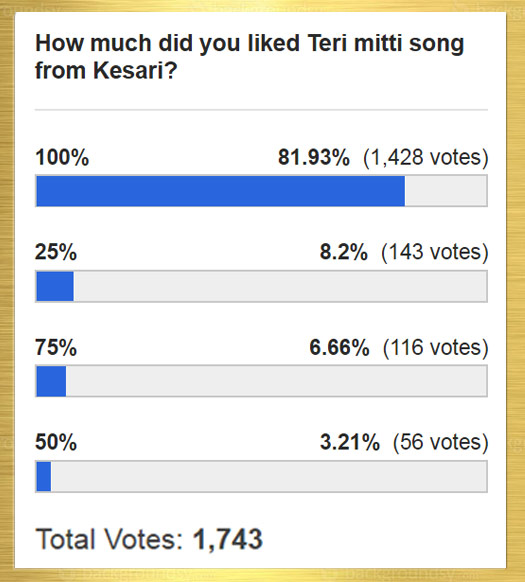Click the 81.93% blue progress bar
Image resolution: width=525 pixels, height=582 pixels.
tap(221, 191)
